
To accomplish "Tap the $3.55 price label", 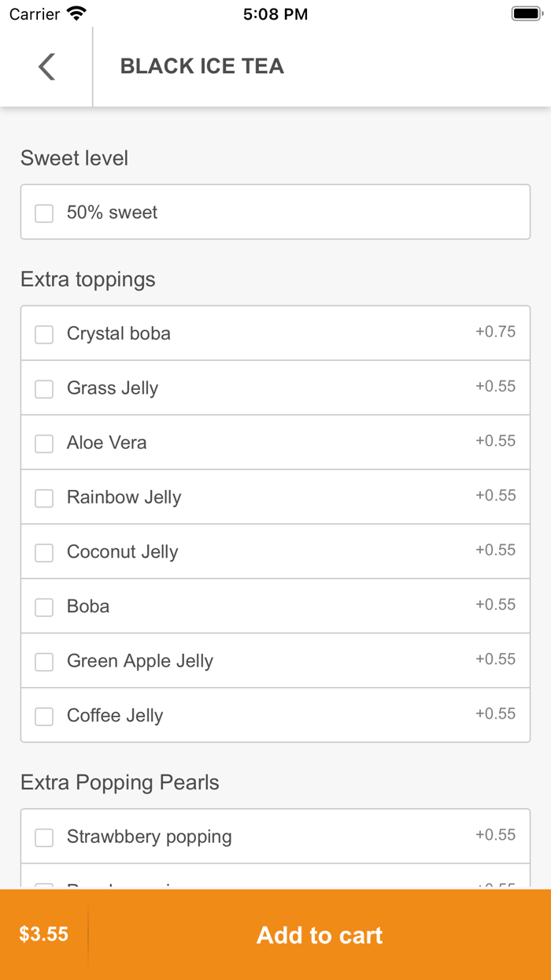I will (x=44, y=934).
